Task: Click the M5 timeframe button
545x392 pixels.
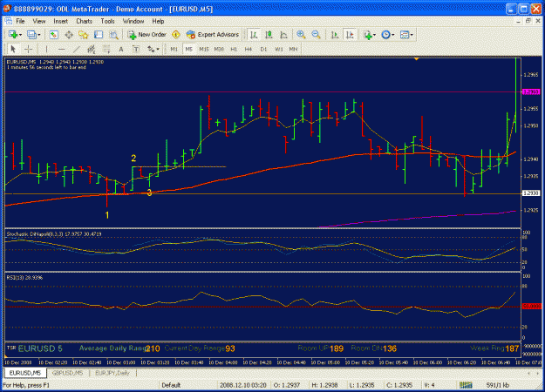Action: (x=188, y=50)
